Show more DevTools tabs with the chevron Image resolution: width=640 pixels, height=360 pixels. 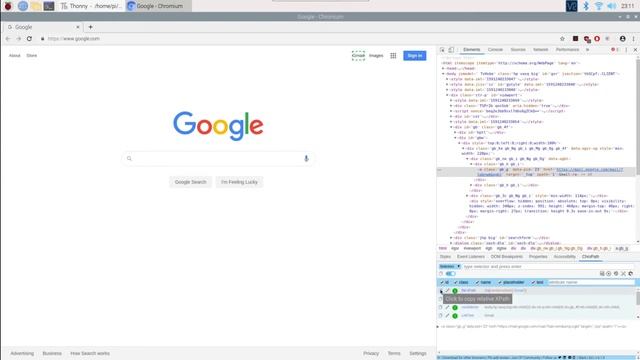click(587, 50)
